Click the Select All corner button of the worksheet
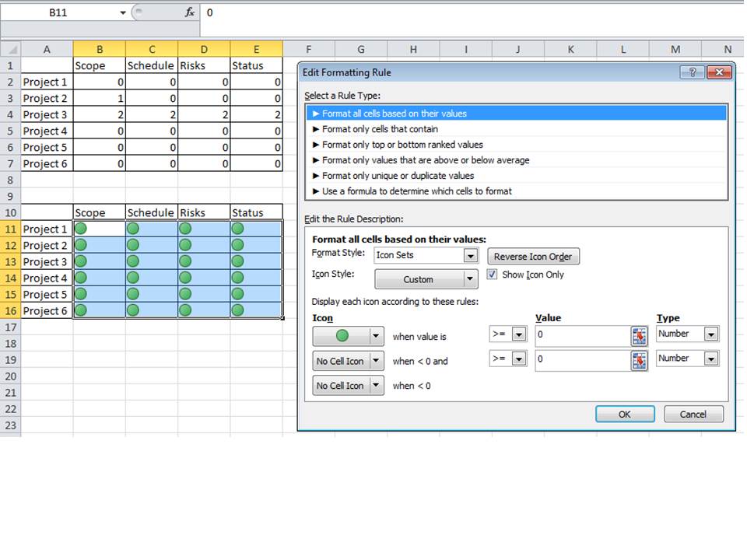The width and height of the screenshot is (747, 560). pyautogui.click(x=10, y=49)
